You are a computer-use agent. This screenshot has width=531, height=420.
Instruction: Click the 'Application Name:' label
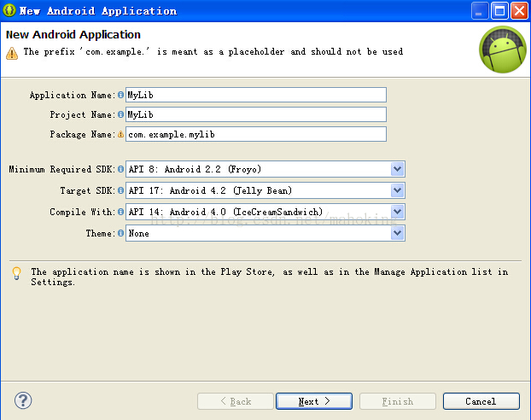[73, 95]
